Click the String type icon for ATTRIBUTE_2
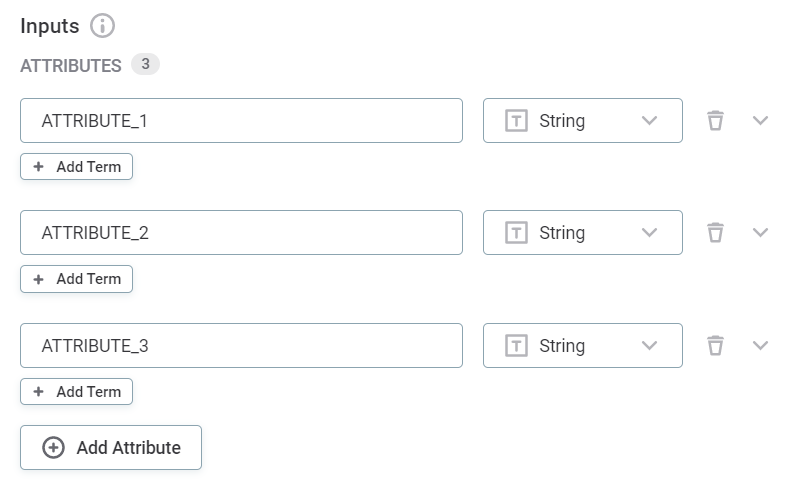 tap(516, 233)
